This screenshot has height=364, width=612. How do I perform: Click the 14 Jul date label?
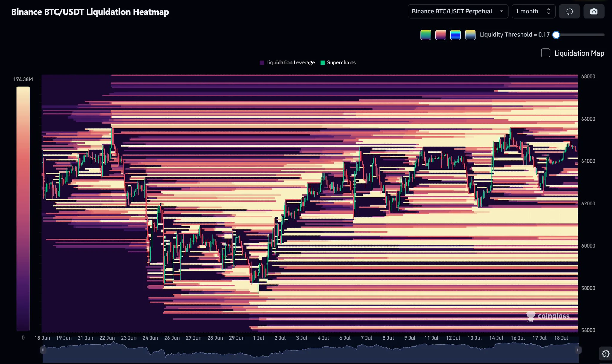coord(496,338)
